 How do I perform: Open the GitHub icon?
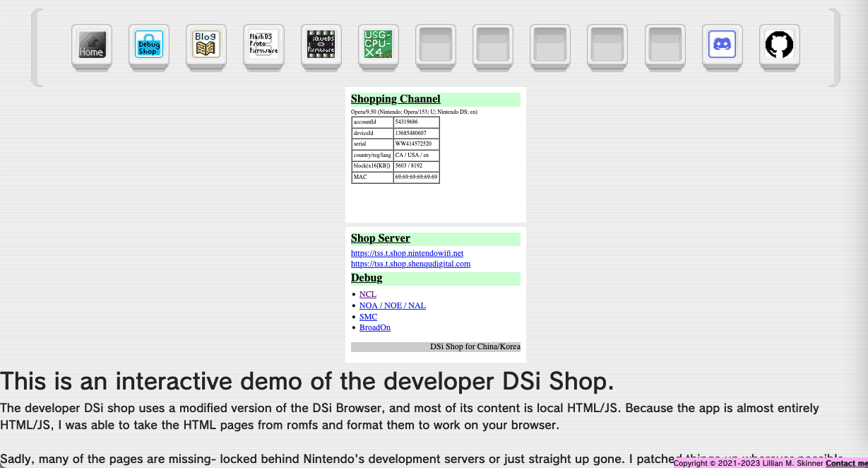point(780,45)
